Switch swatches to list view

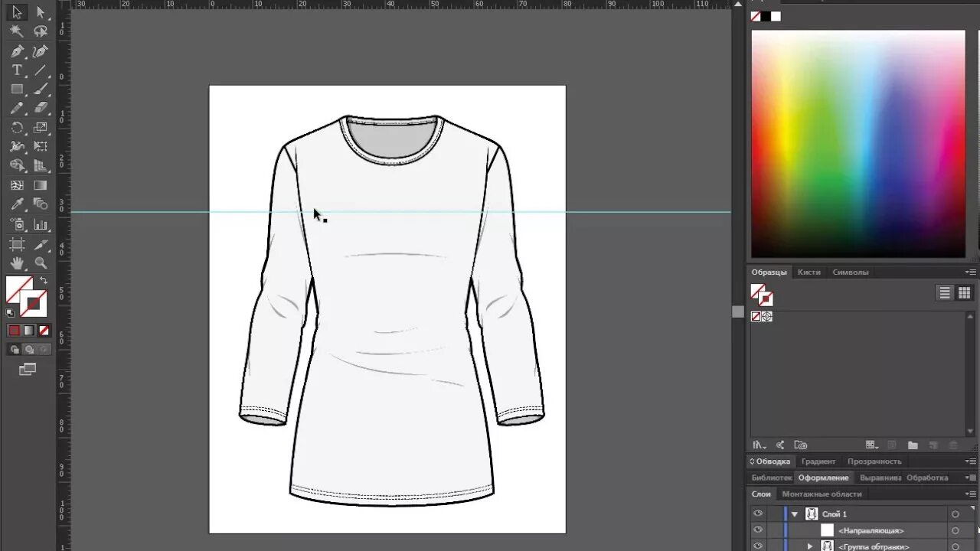[x=945, y=292]
